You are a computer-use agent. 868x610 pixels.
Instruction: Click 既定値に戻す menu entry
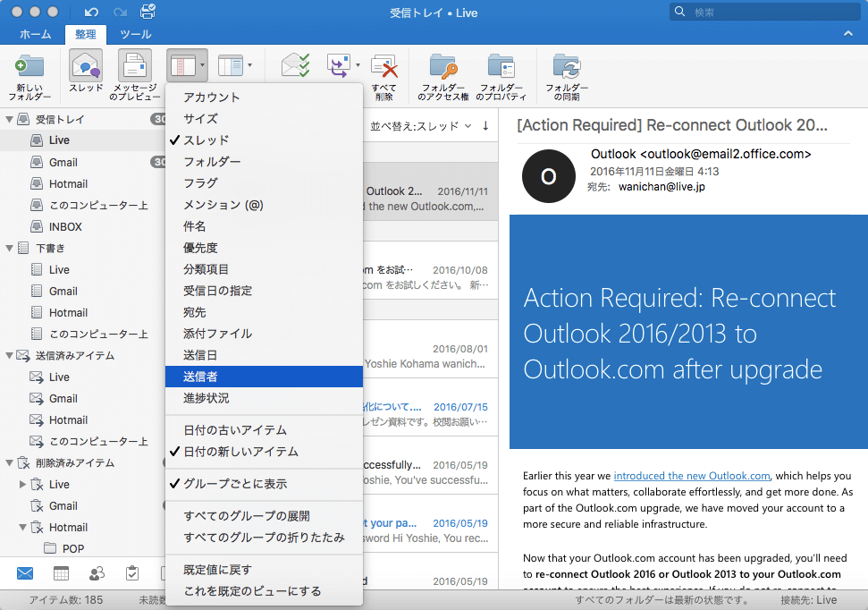(x=264, y=570)
